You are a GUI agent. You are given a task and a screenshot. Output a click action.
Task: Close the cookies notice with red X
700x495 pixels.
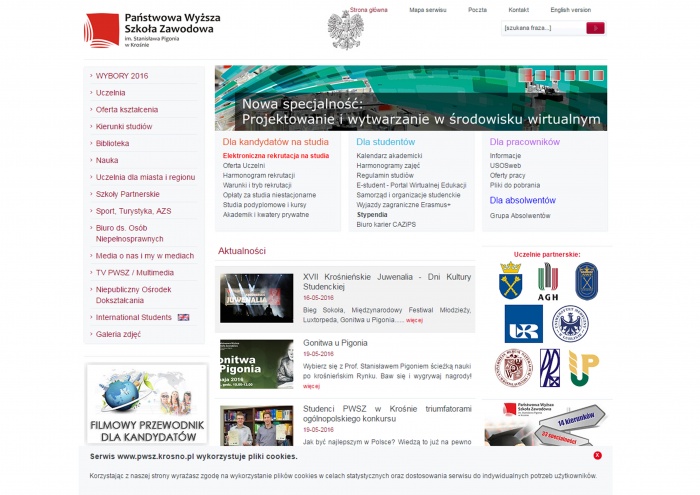[597, 455]
